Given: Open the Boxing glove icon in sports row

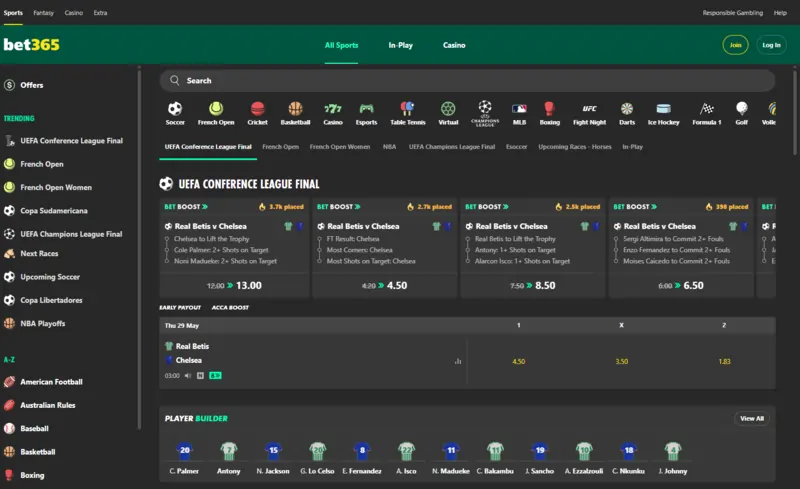Looking at the screenshot, I should [x=549, y=109].
